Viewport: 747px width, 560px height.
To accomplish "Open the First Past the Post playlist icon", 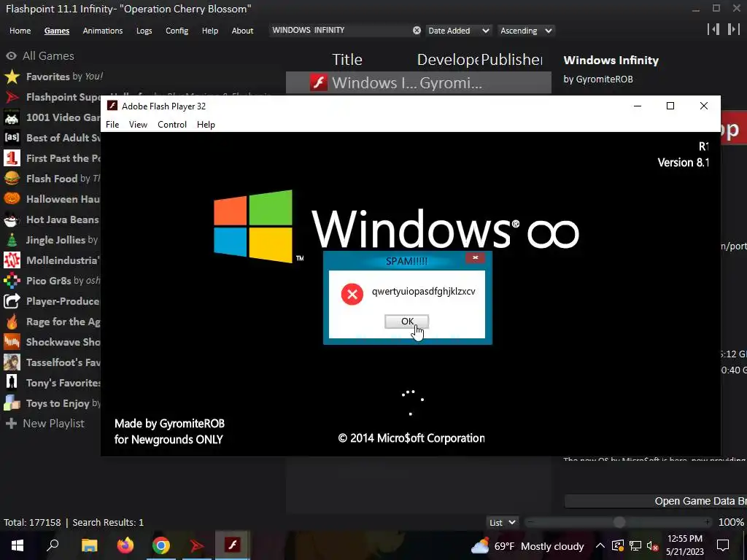I will coord(12,158).
